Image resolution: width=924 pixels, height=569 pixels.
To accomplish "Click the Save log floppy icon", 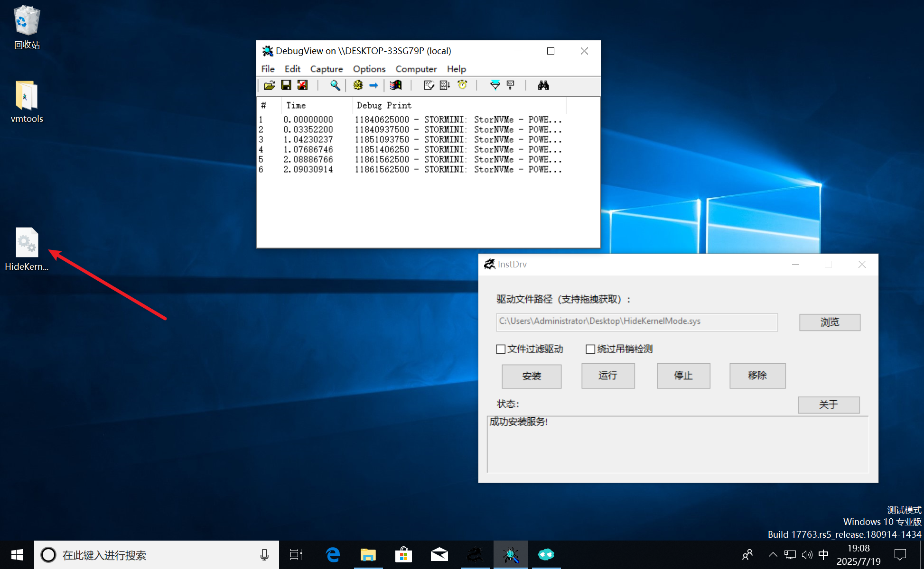I will 286,85.
